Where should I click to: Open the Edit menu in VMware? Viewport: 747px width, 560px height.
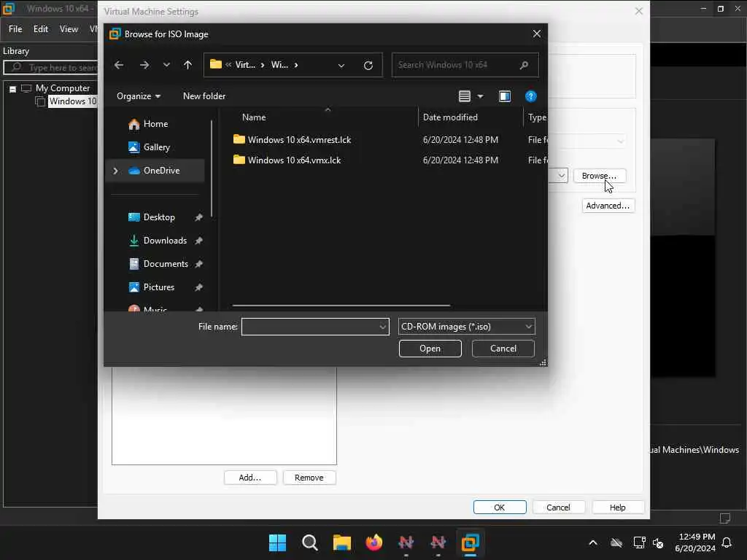pyautogui.click(x=41, y=29)
